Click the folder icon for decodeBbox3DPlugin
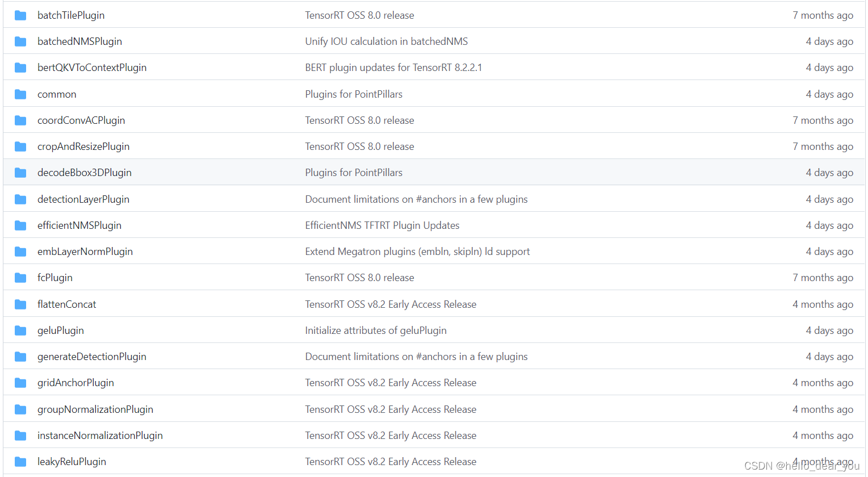Viewport: 868px width, 477px height. click(20, 172)
